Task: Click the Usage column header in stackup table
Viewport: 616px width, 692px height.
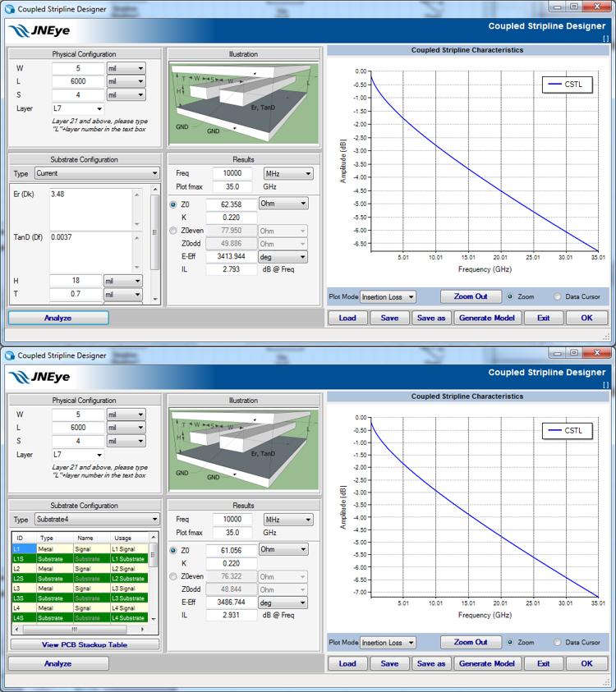Action: 128,538
